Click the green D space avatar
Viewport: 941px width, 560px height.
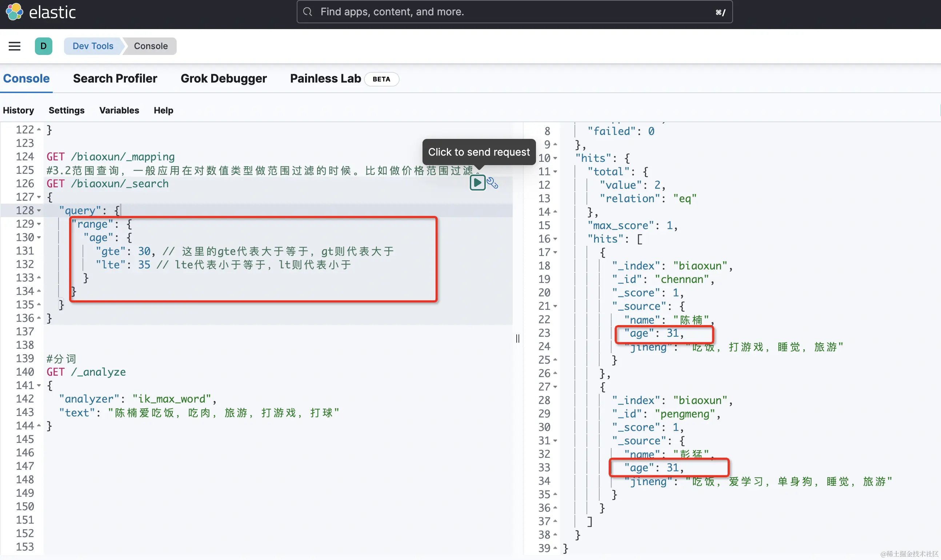(43, 46)
